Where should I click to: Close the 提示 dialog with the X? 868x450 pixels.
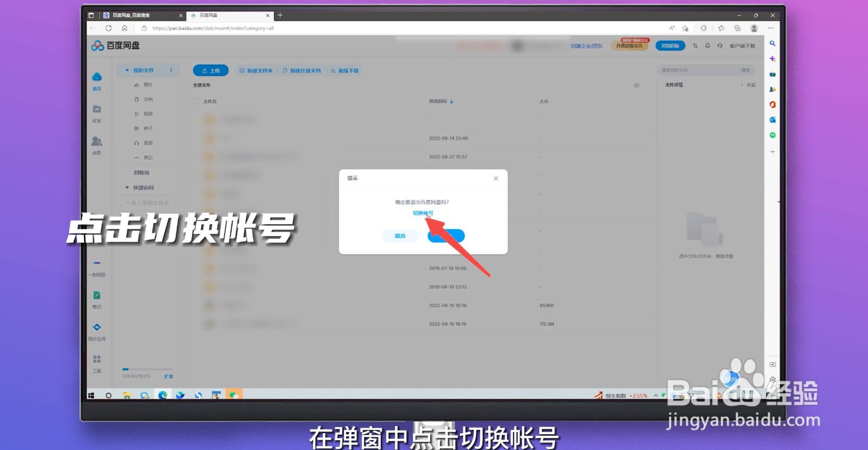click(x=495, y=178)
